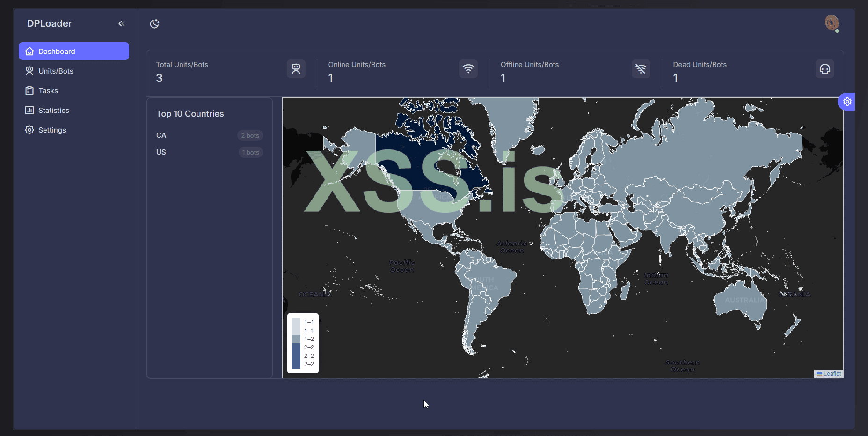The height and width of the screenshot is (436, 868).
Task: Click the robot icon on Total Units/Bots card
Action: point(296,69)
